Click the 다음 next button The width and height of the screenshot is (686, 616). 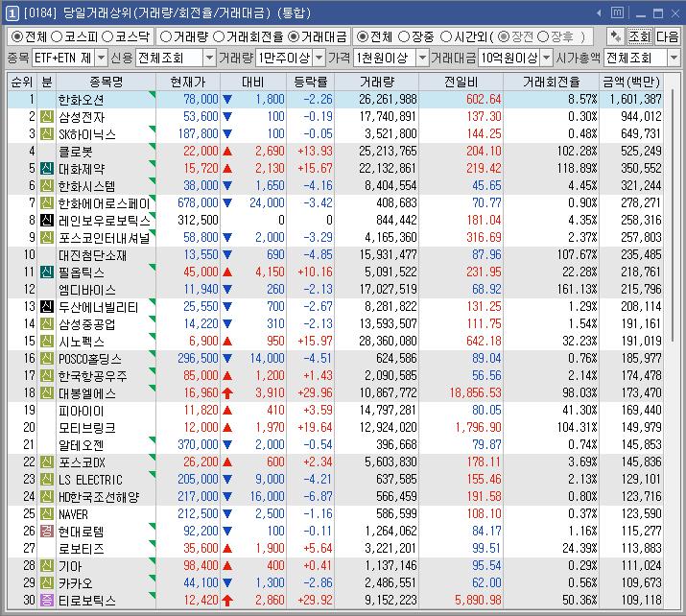pos(667,36)
